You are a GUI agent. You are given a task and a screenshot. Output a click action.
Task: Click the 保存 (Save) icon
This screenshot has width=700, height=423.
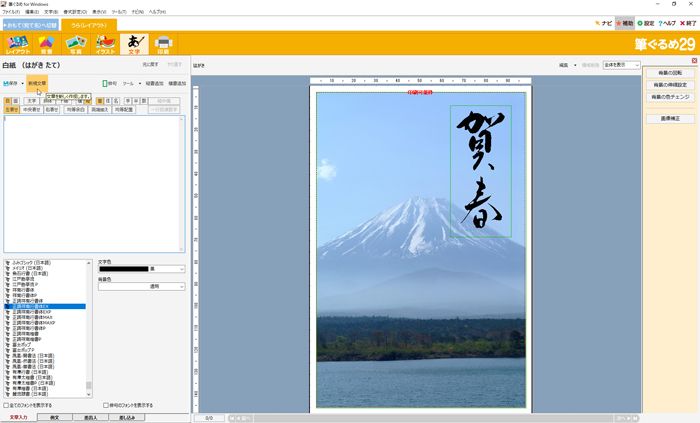[x=11, y=84]
